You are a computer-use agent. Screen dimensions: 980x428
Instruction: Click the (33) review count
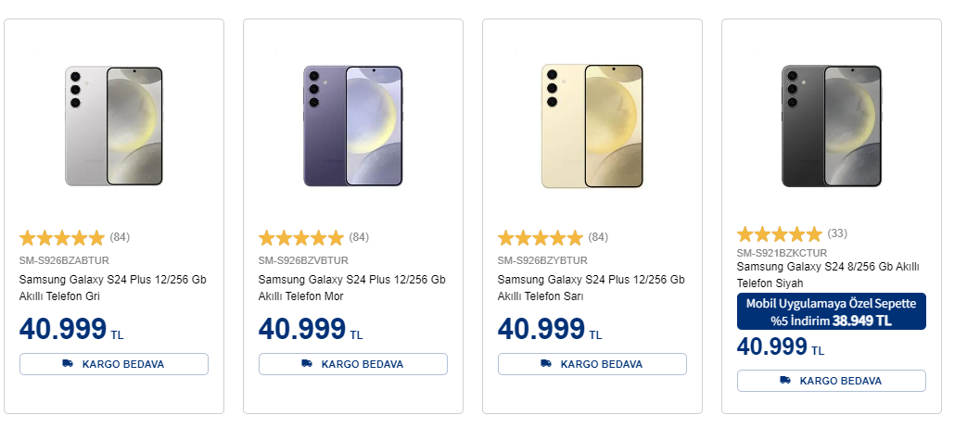[837, 233]
